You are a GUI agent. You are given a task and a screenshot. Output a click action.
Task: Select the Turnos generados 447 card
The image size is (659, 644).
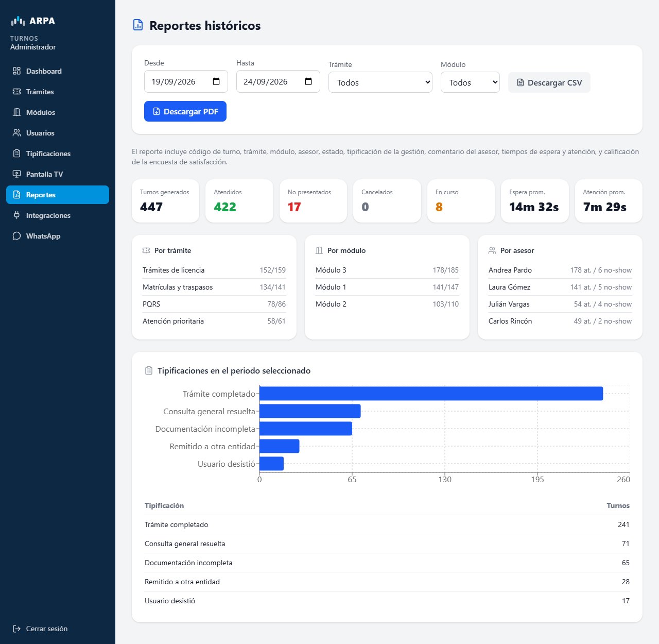165,201
